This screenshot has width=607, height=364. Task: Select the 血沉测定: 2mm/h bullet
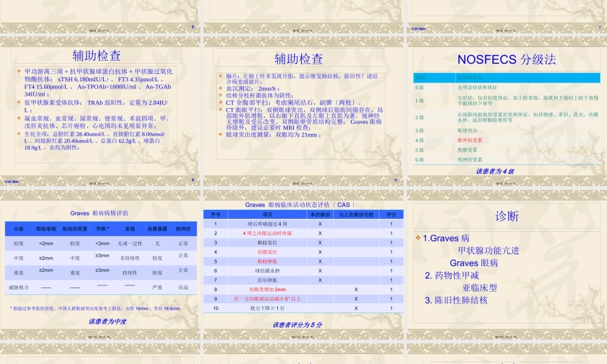tap(253, 89)
